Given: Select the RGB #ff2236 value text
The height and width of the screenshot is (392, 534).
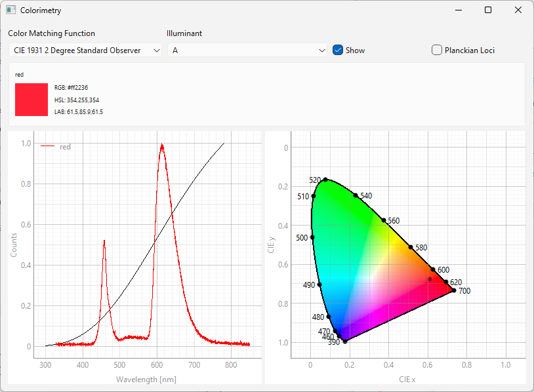Looking at the screenshot, I should pyautogui.click(x=72, y=87).
